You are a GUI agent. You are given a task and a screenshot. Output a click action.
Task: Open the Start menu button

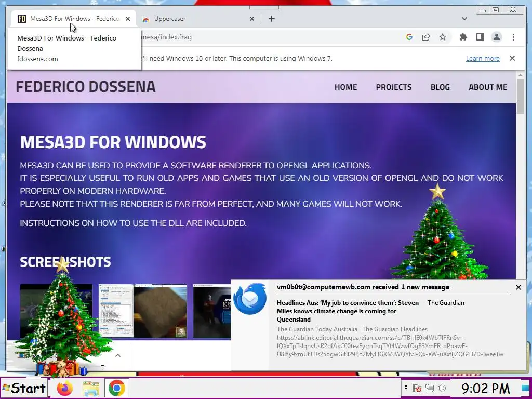pos(24,388)
